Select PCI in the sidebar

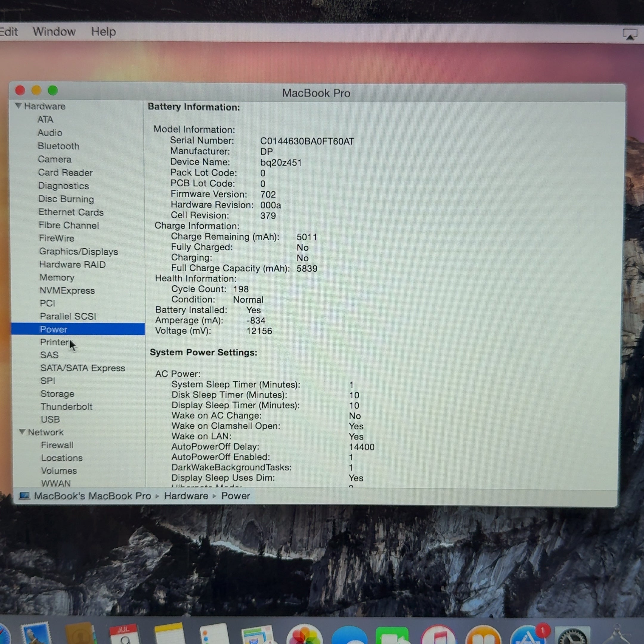[47, 303]
